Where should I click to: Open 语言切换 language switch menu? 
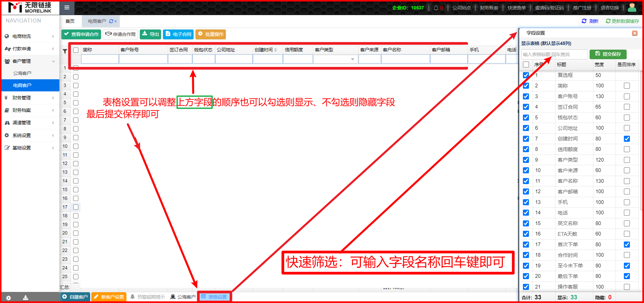tap(610, 8)
